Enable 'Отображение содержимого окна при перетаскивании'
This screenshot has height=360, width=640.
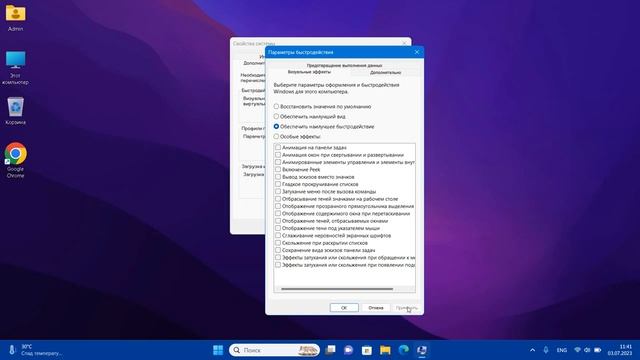[x=278, y=213]
